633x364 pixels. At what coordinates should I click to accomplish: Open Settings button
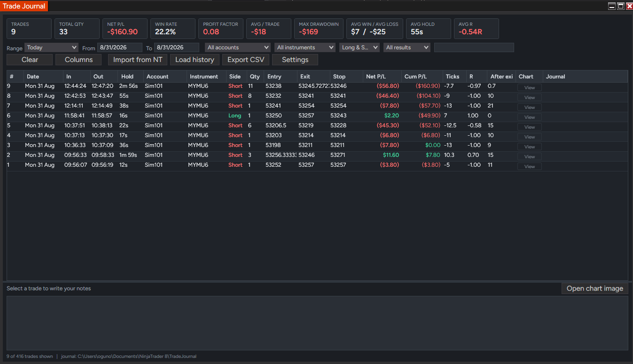(x=295, y=60)
